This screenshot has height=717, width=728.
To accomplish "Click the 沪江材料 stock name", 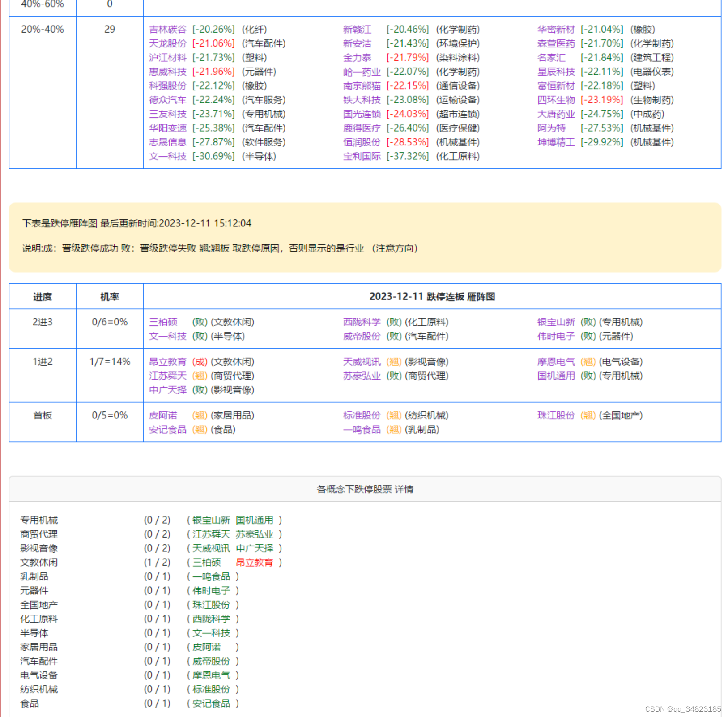I will [x=167, y=58].
